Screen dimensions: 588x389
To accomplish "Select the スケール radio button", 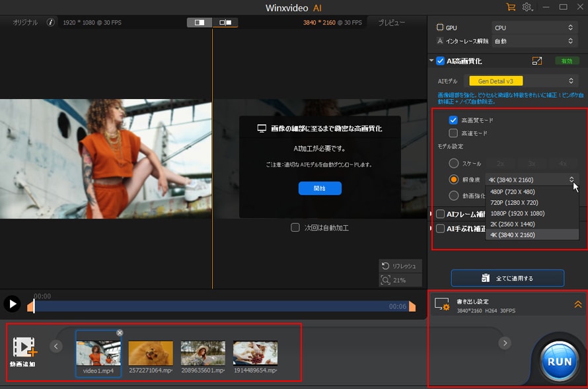I will (453, 163).
